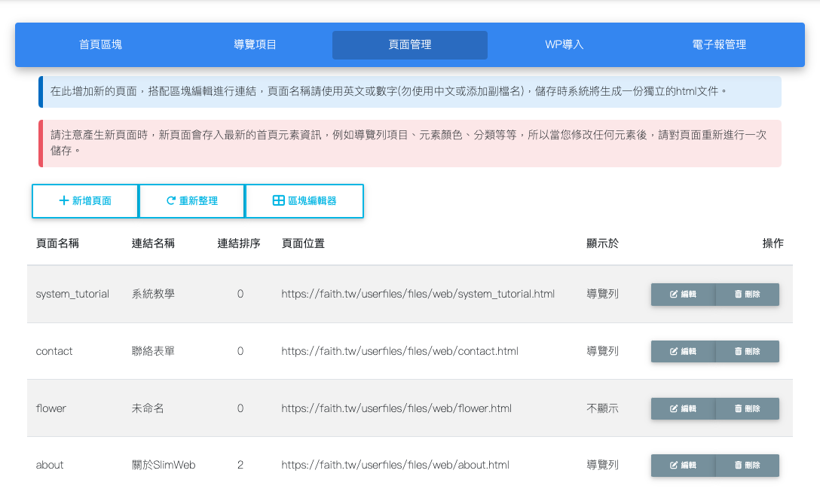Delete the about page row
The width and height of the screenshot is (820, 504).
click(747, 466)
